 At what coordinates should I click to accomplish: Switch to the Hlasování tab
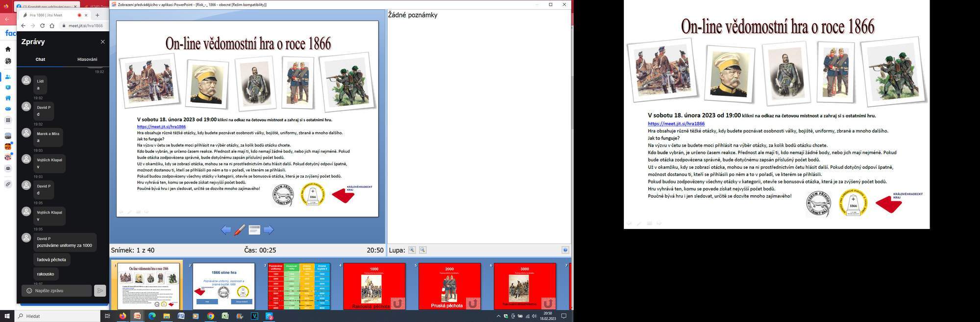point(87,59)
